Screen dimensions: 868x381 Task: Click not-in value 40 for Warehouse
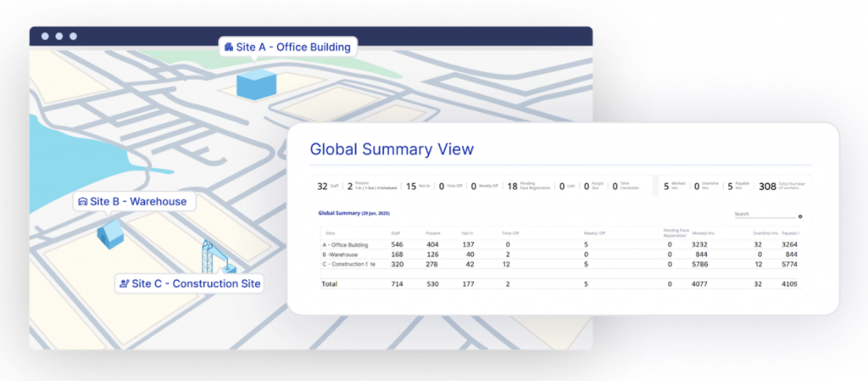click(x=470, y=255)
